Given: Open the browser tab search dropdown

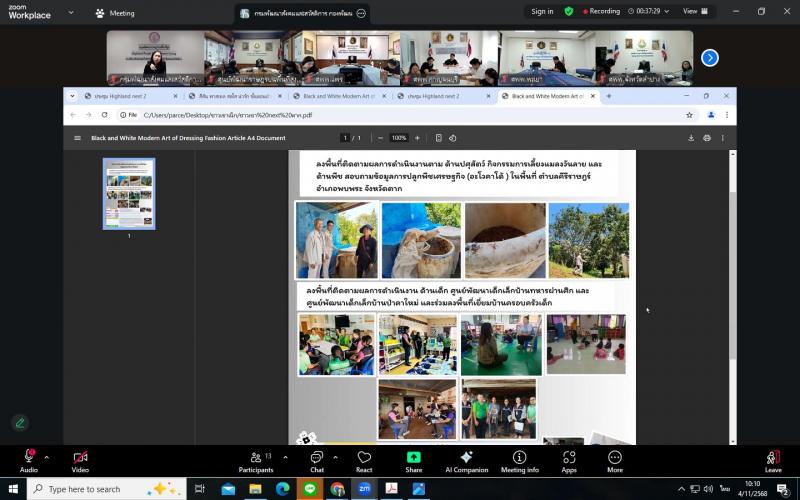Looking at the screenshot, I should (x=72, y=96).
